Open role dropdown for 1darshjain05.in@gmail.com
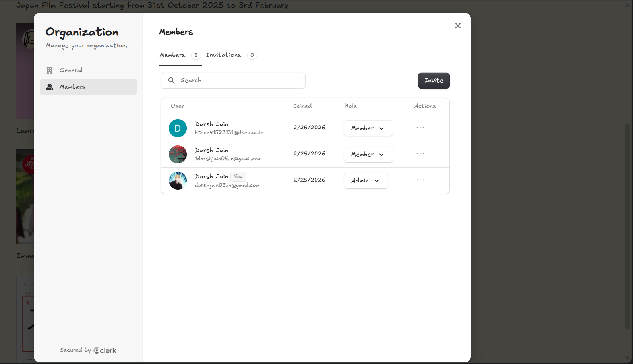 (368, 155)
